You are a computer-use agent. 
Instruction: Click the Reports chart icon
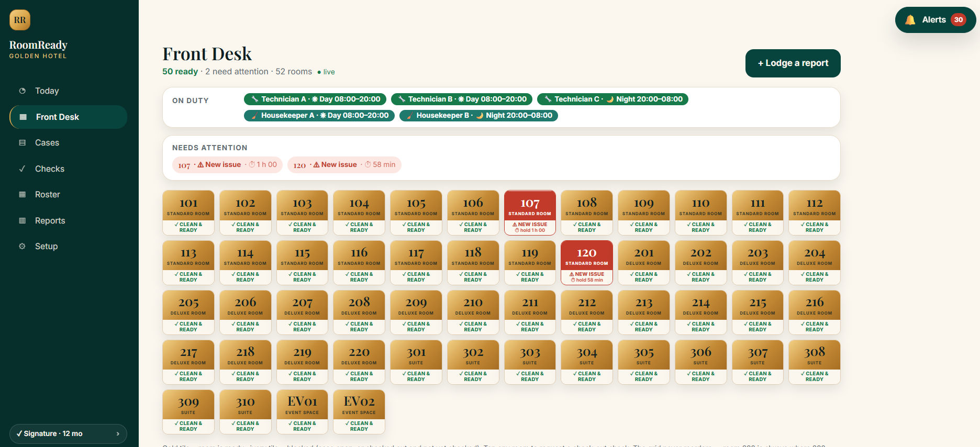(23, 220)
